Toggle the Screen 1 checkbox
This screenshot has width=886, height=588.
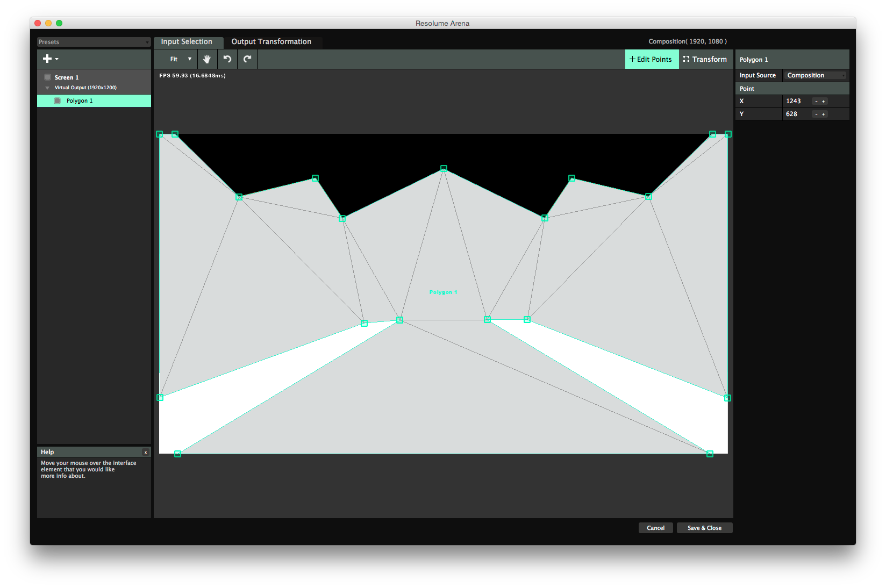click(x=48, y=77)
